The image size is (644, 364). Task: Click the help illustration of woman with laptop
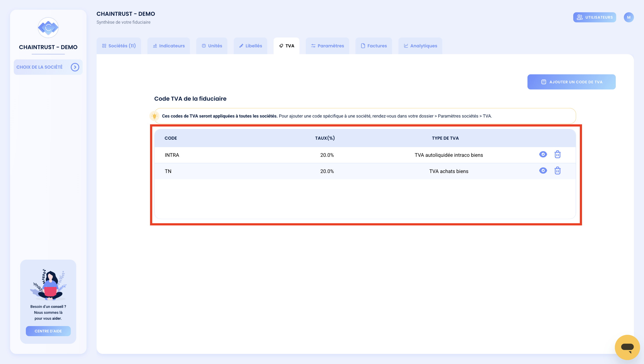pos(48,284)
